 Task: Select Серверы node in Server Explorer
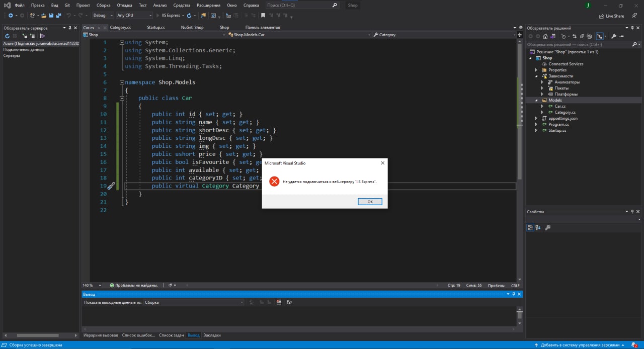point(12,56)
